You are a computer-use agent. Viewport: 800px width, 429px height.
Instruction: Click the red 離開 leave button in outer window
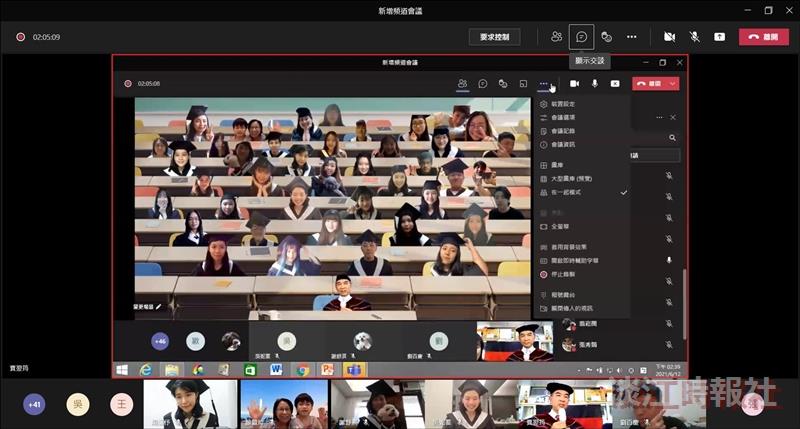tap(763, 37)
